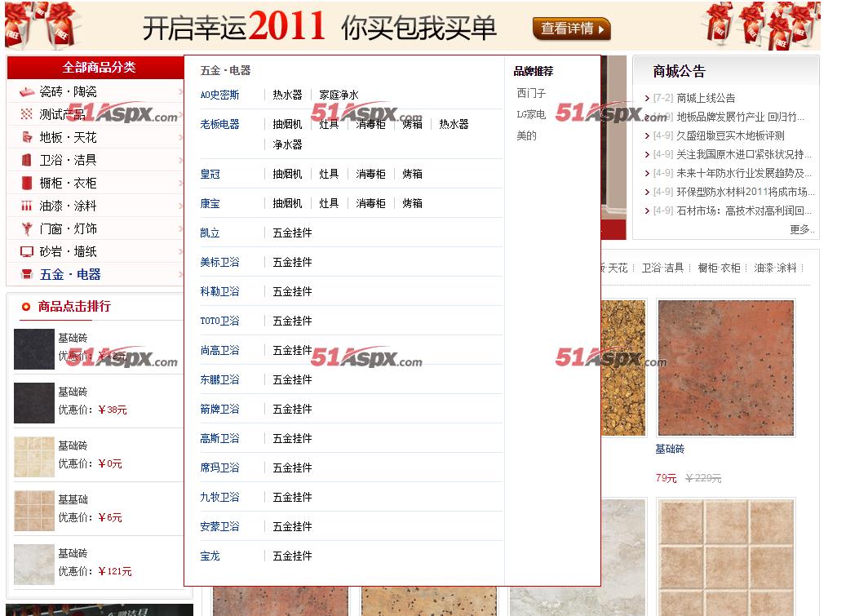Expand 门窗·灯饰 submenu arrow
Screen dimensions: 868x616
180,228
